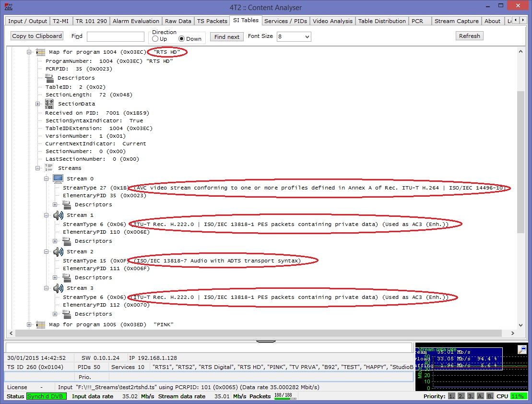Click the speaker icon of Stream 2

click(58, 251)
